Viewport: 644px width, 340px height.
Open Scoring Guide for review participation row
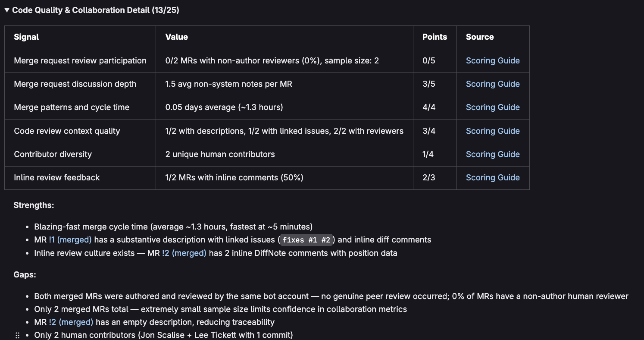click(x=493, y=61)
